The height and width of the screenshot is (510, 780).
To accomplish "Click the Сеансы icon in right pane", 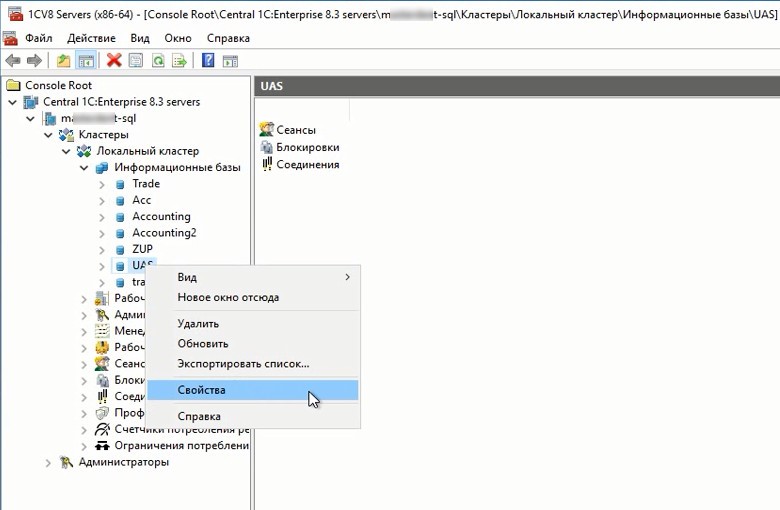I will (x=267, y=129).
